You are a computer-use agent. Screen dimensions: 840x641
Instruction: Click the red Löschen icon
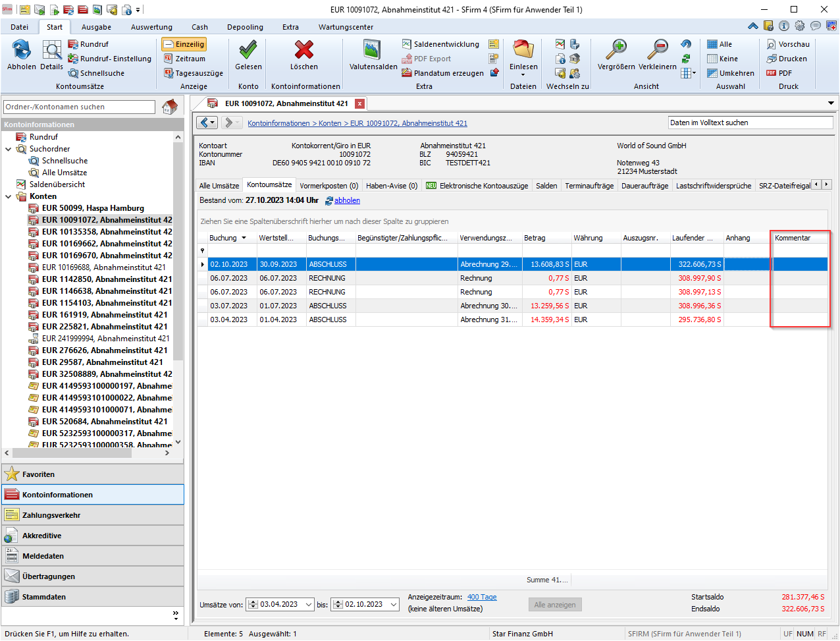tap(304, 50)
